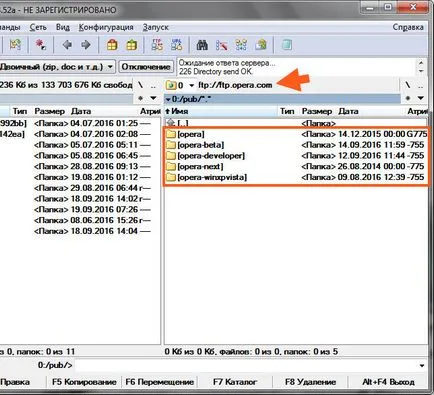This screenshot has width=434, height=395.
Task: Expand the Двоичный transfer mode dropdown
Action: 110,67
